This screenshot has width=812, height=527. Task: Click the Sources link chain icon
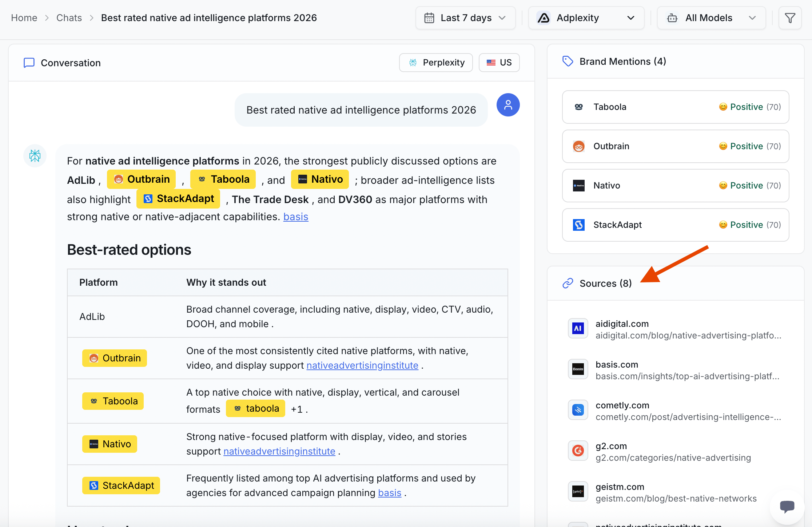coord(568,283)
